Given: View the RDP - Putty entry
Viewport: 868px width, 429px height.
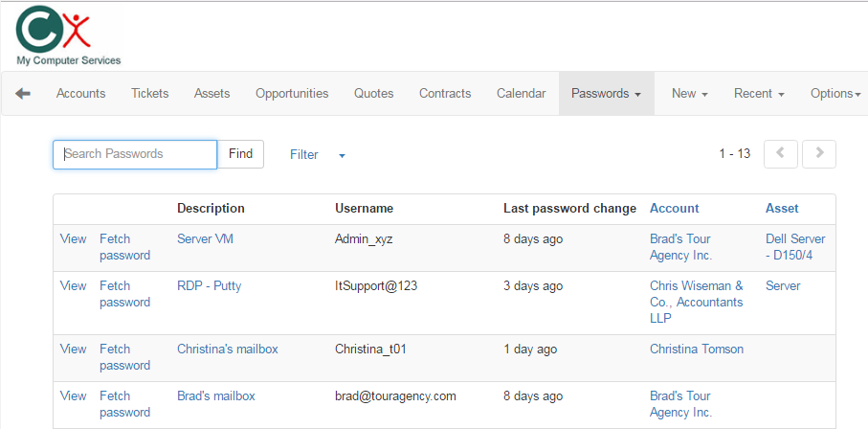Looking at the screenshot, I should [x=73, y=285].
